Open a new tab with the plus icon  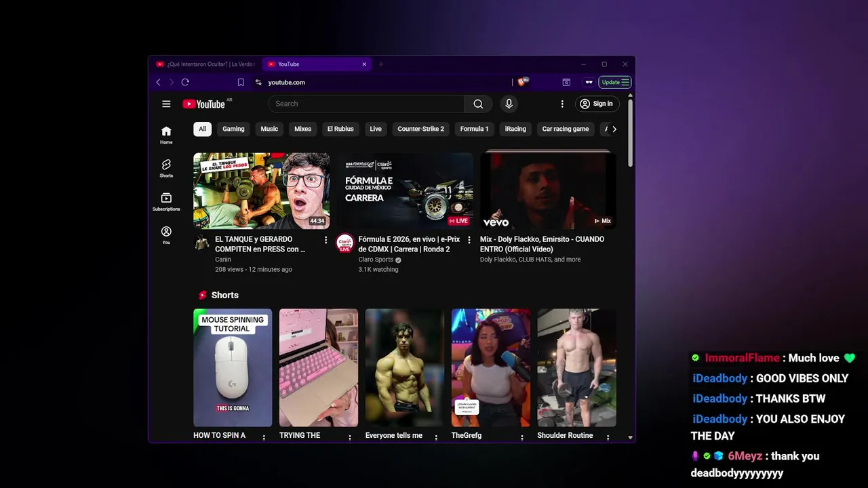tap(380, 64)
